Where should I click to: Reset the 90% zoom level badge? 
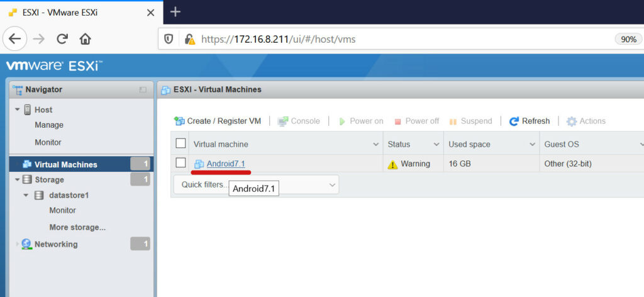[x=628, y=40]
